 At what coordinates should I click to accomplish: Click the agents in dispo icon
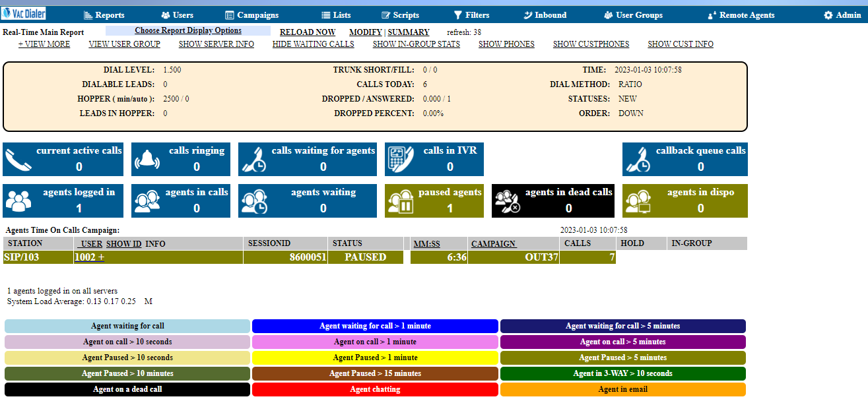click(x=637, y=201)
